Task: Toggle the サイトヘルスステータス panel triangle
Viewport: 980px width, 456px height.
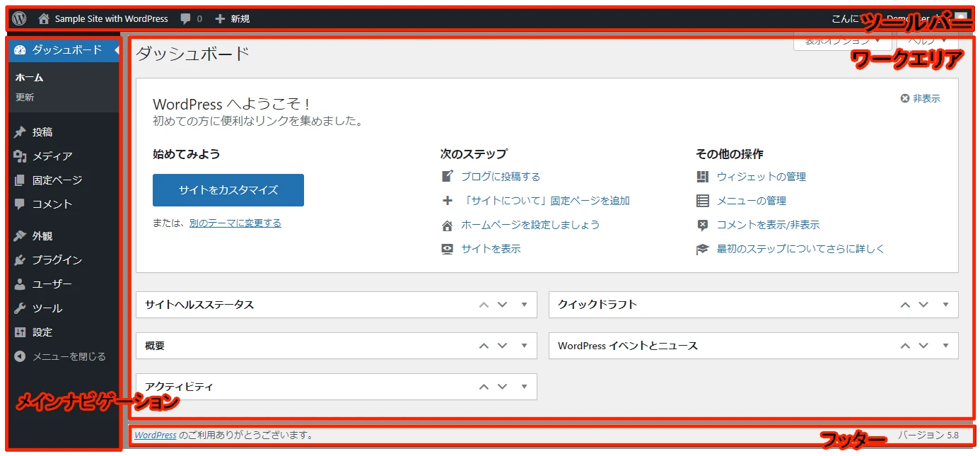Action: click(x=524, y=305)
